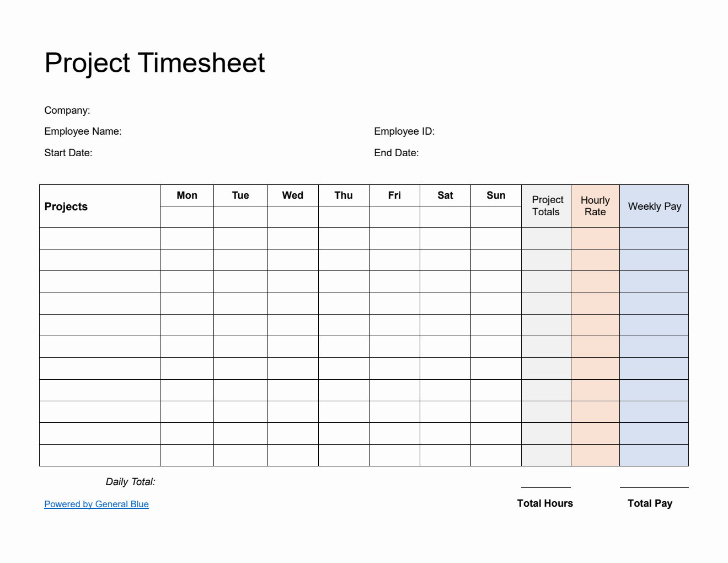Viewport: 728px width, 563px height.
Task: Click the empty cell directly beneath Sat header
Action: point(445,217)
